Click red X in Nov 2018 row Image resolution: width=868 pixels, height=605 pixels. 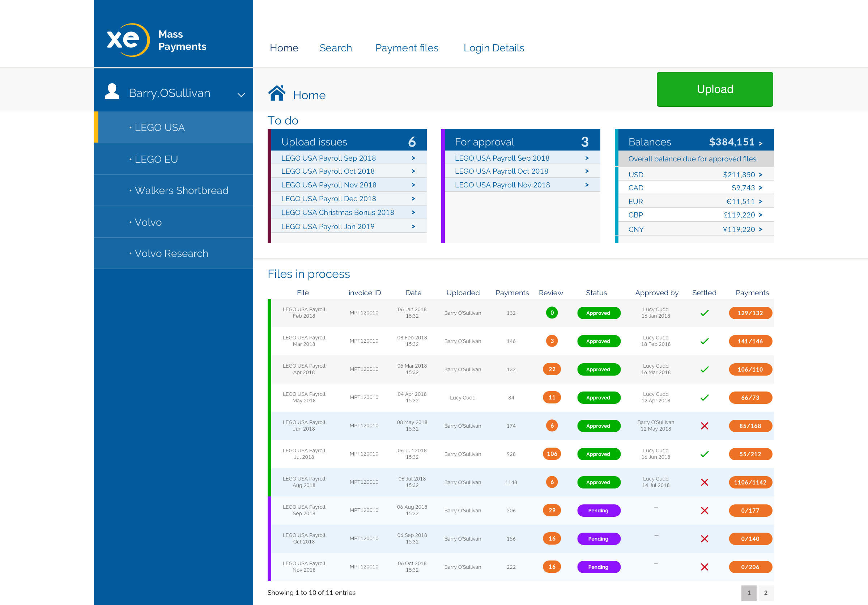[x=704, y=567]
